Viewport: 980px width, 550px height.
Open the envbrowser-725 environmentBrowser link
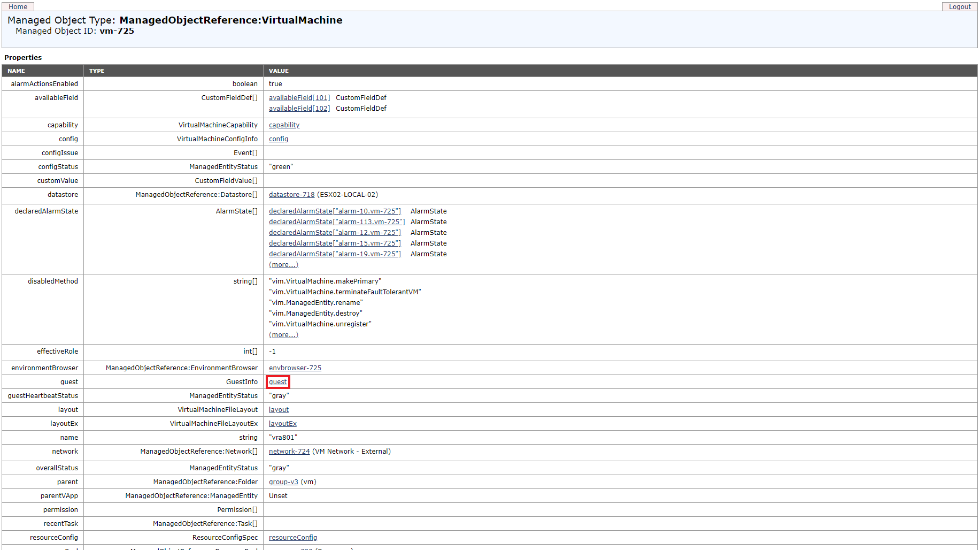(x=295, y=368)
